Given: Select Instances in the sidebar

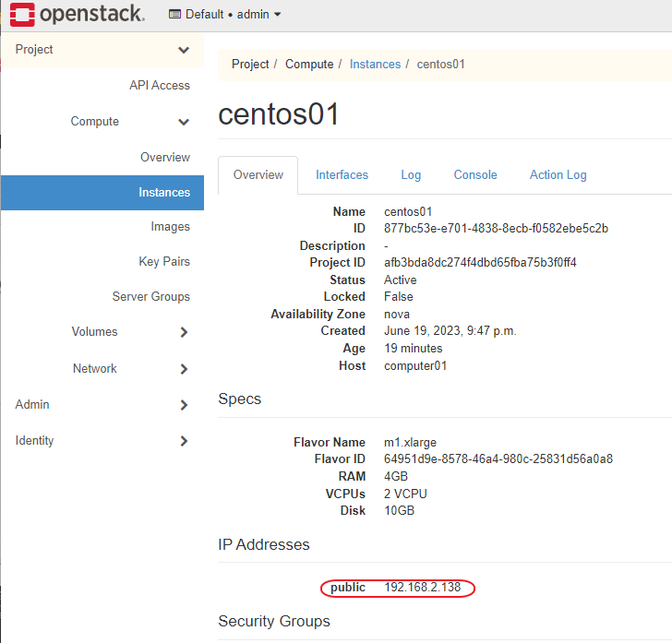Looking at the screenshot, I should (164, 193).
